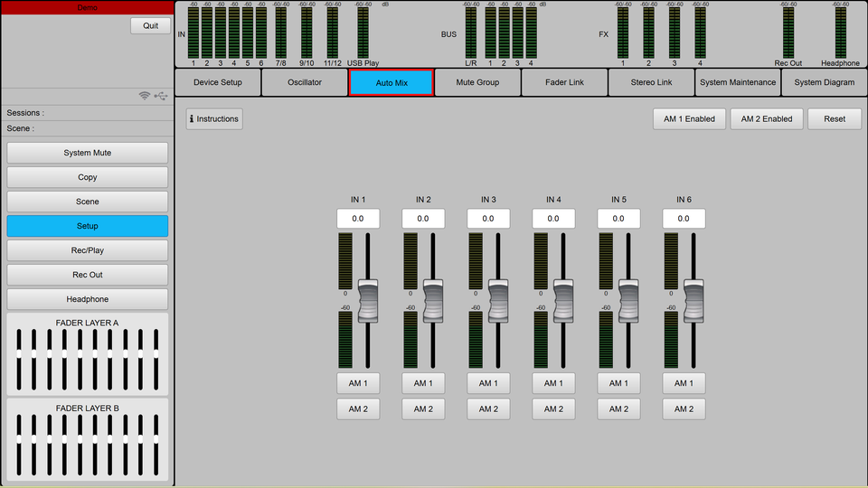The height and width of the screenshot is (488, 868).
Task: Open the Fader Layer B thumbnail
Action: [x=87, y=440]
